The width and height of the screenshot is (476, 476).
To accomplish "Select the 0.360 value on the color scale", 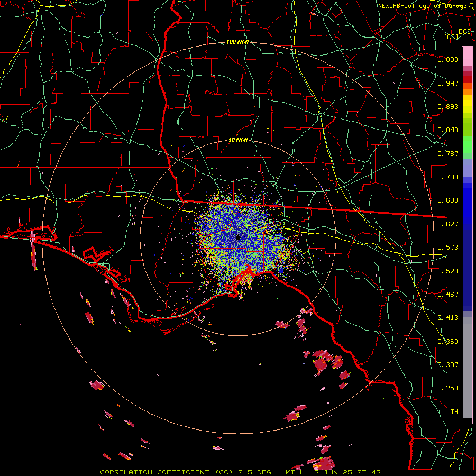I will pyautogui.click(x=448, y=342).
